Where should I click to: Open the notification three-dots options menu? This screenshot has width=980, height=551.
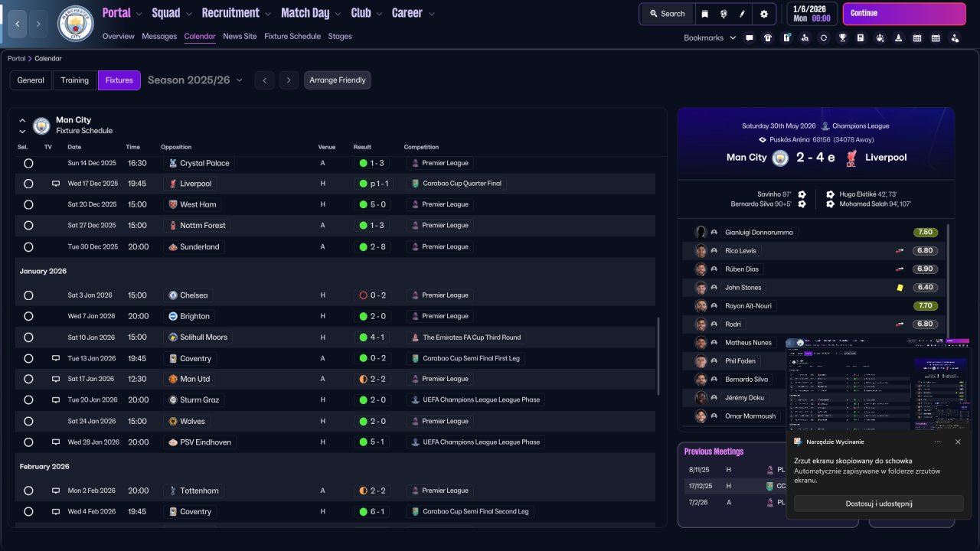(937, 442)
